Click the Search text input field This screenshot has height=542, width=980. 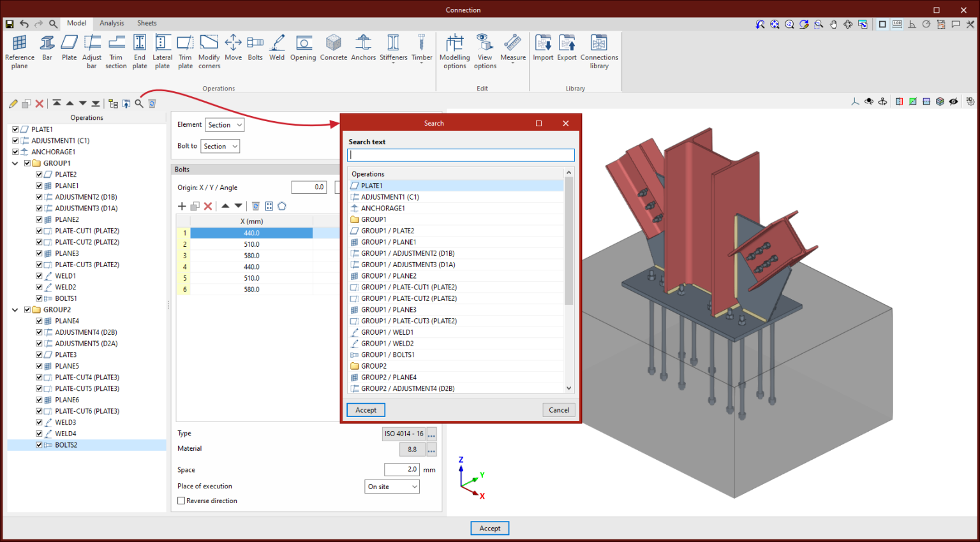click(460, 155)
